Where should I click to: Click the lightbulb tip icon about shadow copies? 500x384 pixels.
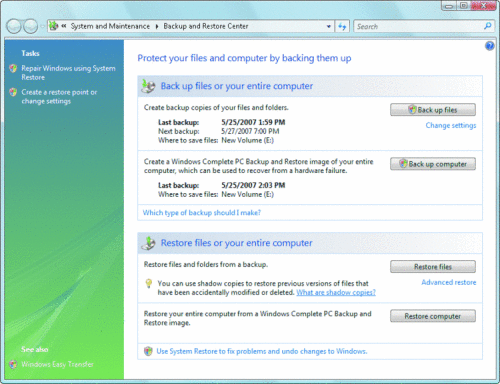(149, 283)
